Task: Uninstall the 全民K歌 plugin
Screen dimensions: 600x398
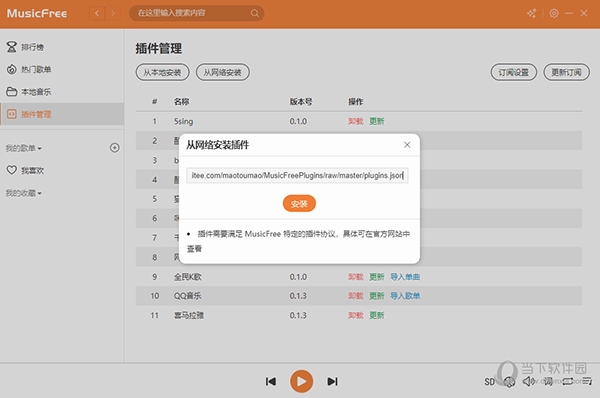Action: (x=355, y=277)
